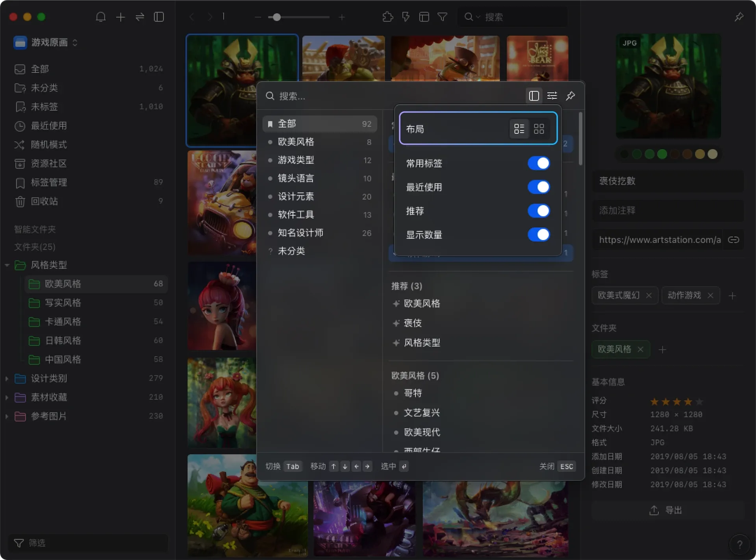This screenshot has width=756, height=560.
Task: Decrease thumbnail size with minus icon
Action: [258, 17]
